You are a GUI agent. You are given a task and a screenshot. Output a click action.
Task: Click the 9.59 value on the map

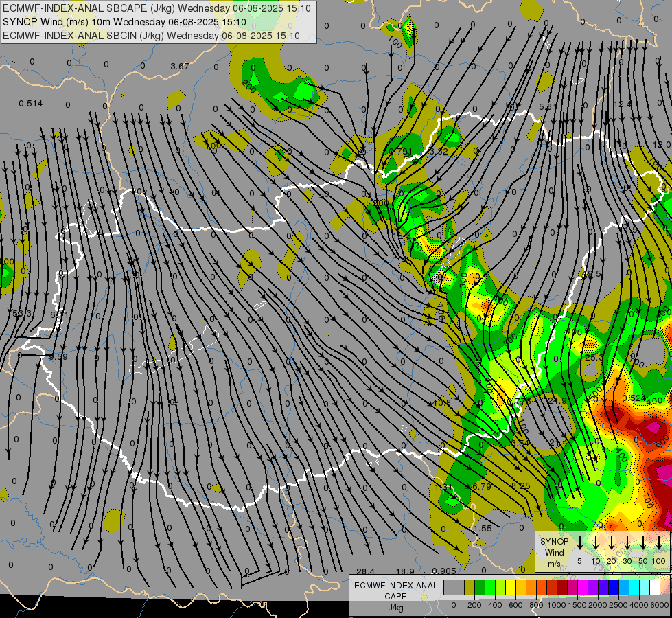coord(58,357)
